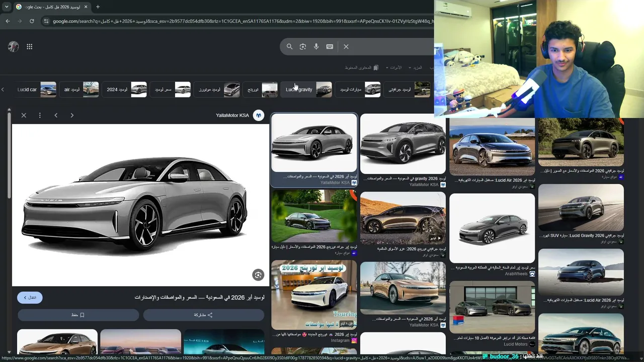Screen dimensions: 644x362
Task: Click the address bar URL field
Action: tap(242, 21)
